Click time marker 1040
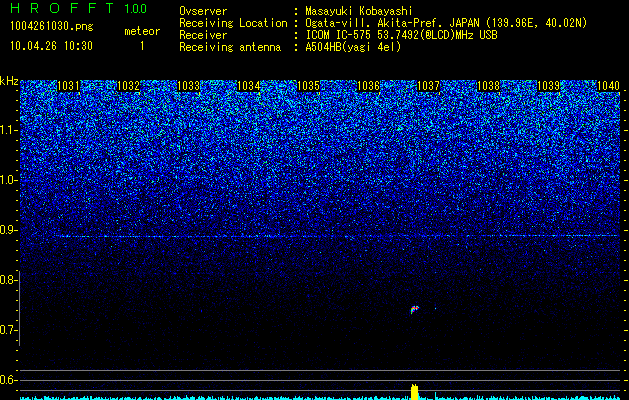Viewport: 629px width, 400px height. click(x=608, y=86)
